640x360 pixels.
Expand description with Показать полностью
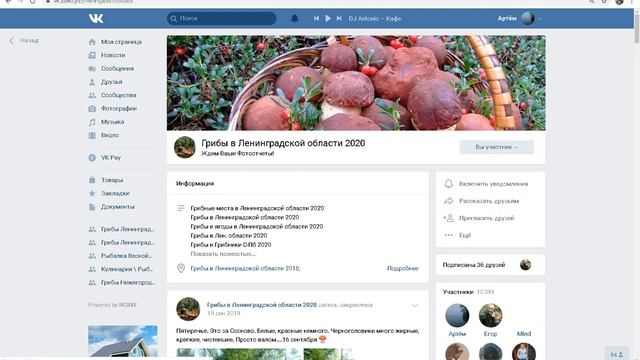click(x=223, y=254)
